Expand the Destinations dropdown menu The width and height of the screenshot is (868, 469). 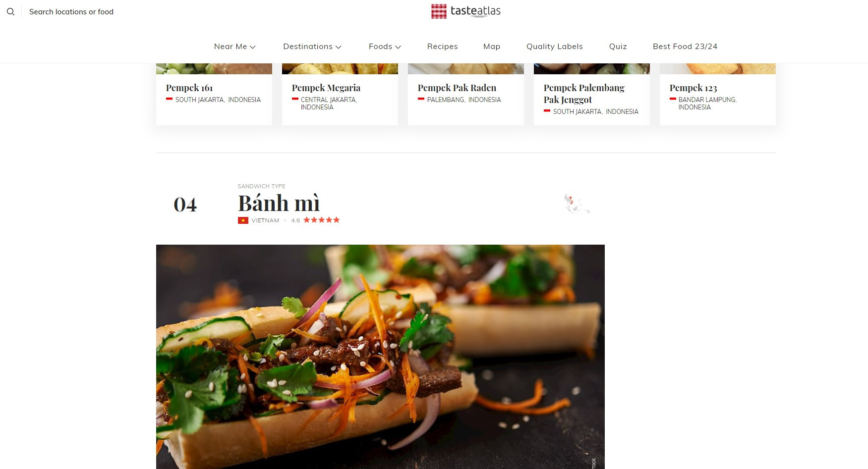(312, 47)
